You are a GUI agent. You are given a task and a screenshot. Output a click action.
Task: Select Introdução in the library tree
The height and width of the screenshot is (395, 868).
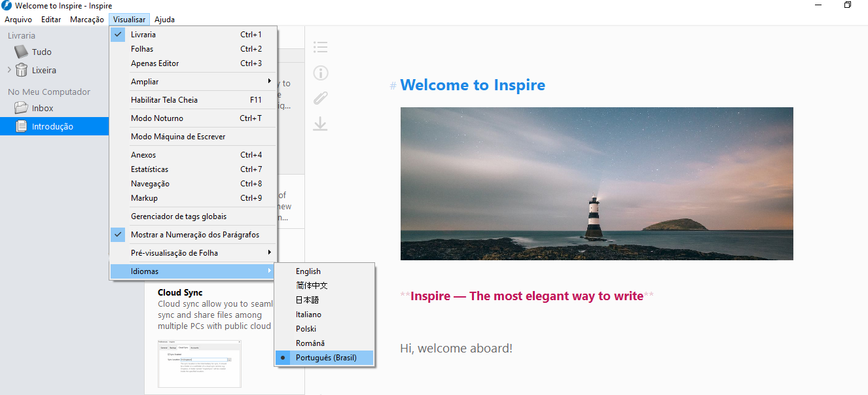(54, 126)
